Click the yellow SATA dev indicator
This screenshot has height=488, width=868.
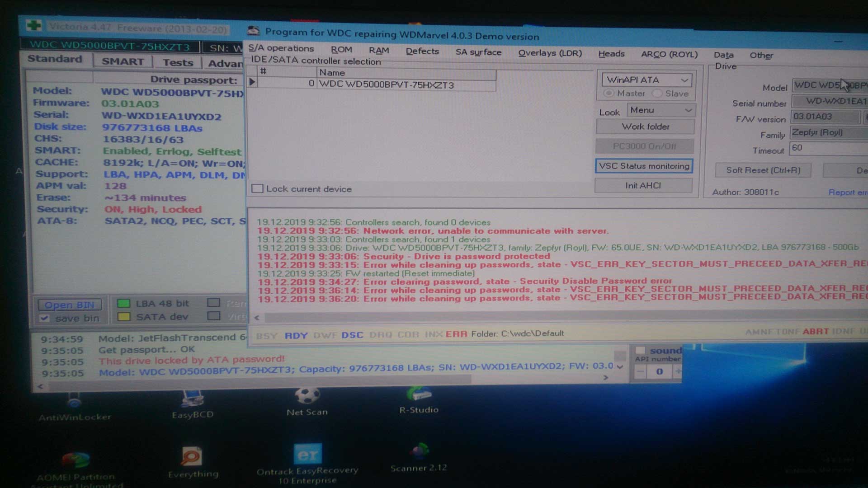tap(123, 316)
